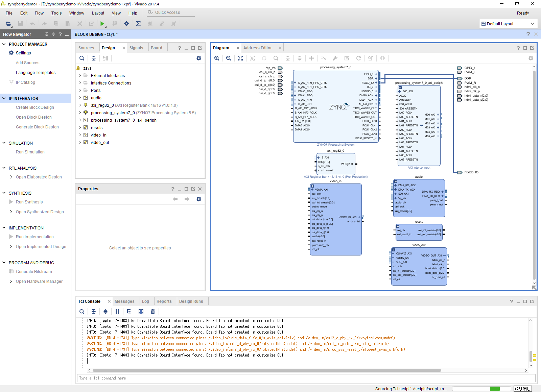Screen dimensions: 541x392
Task: Open the Tools menu
Action: point(56,13)
